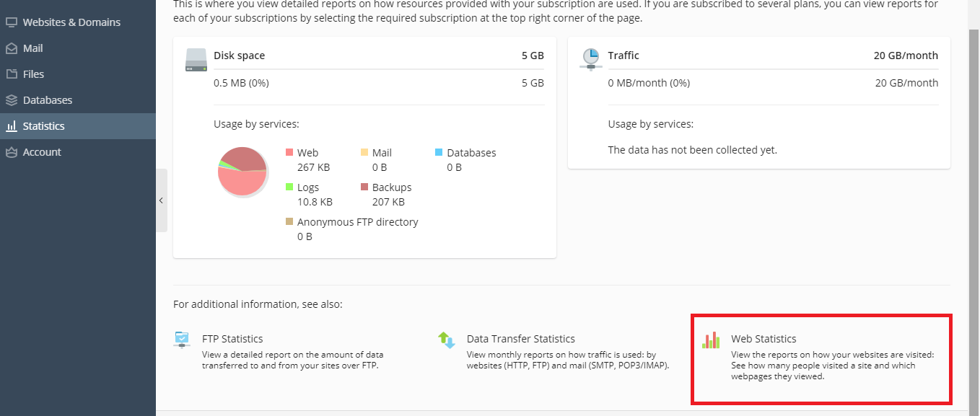Click the Mail envelope icon in sidebar
The image size is (980, 416).
(12, 48)
